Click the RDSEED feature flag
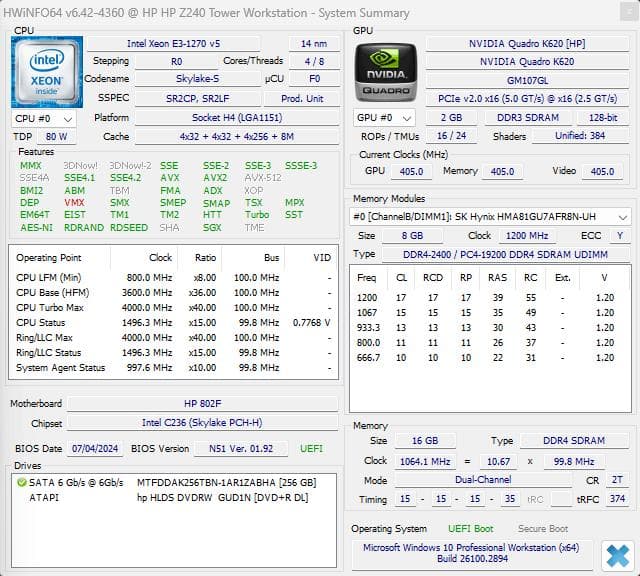 point(129,227)
